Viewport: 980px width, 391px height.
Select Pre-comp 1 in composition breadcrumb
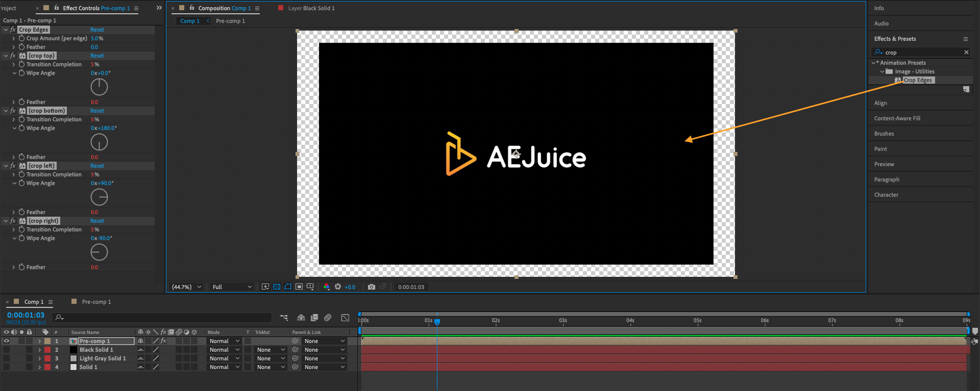[x=230, y=21]
